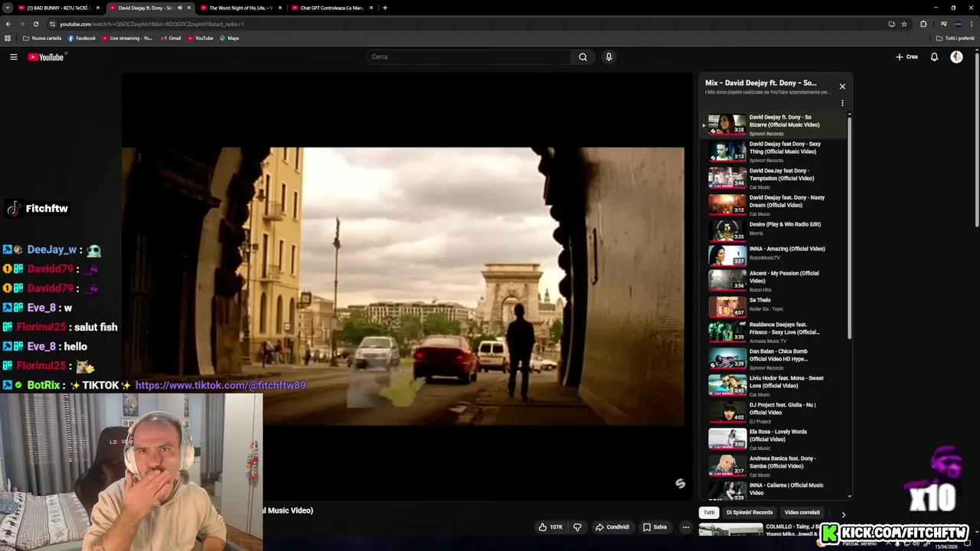
Task: Open the Maps bookmark
Action: tap(229, 38)
